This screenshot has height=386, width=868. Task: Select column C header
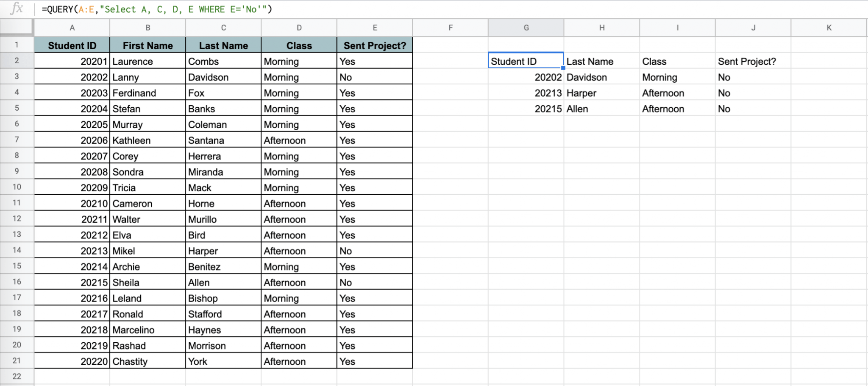click(x=223, y=28)
